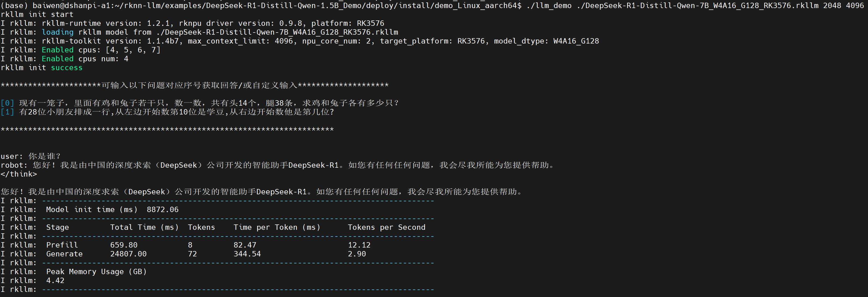Viewport: 868px width, 297px height.
Task: Click the "[1]" question index marker
Action: 8,112
